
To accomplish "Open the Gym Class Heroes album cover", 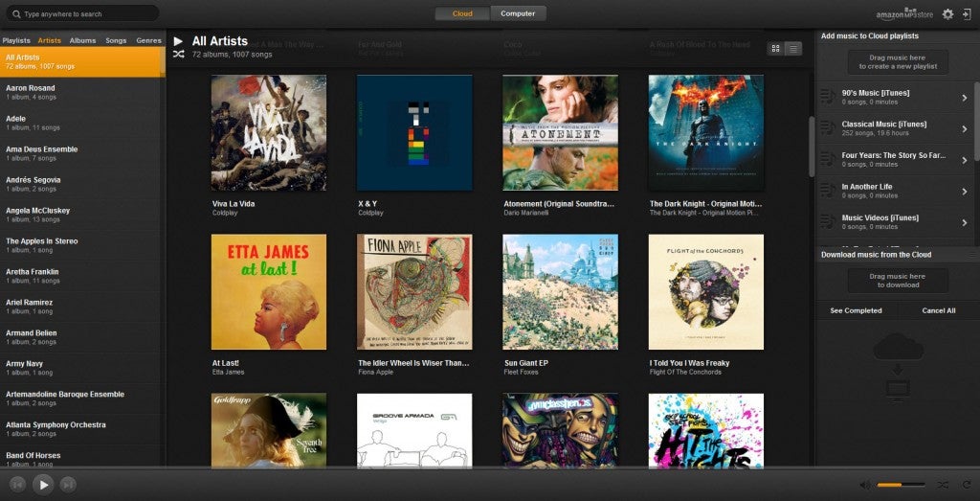I will click(x=560, y=430).
